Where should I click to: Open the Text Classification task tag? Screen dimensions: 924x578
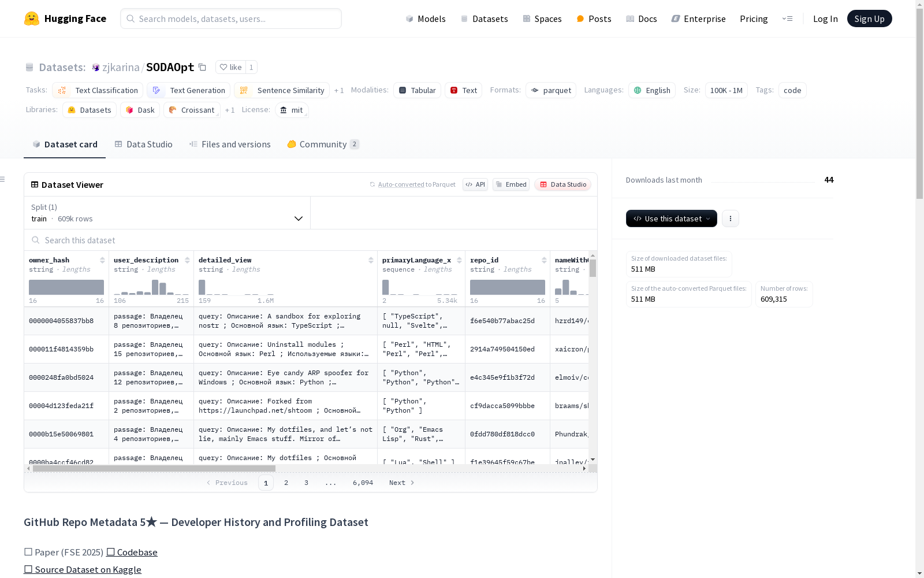(98, 90)
